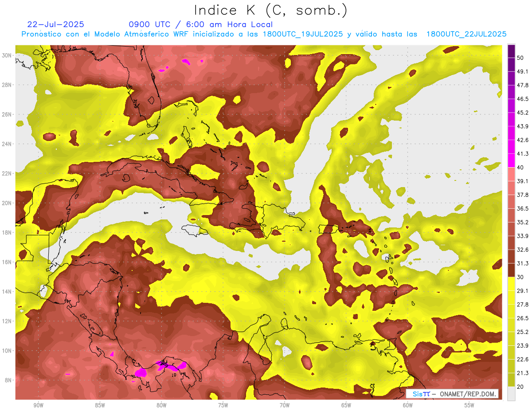This screenshot has height=411, width=532.
Task: Click the colorbar value 23.9
Action: 522,346
